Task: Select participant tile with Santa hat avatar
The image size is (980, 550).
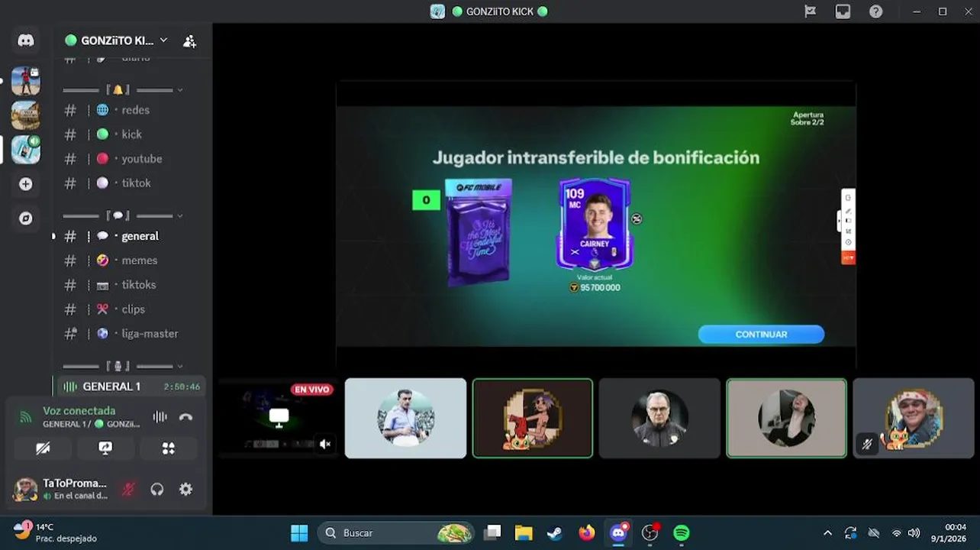Action: pos(914,418)
